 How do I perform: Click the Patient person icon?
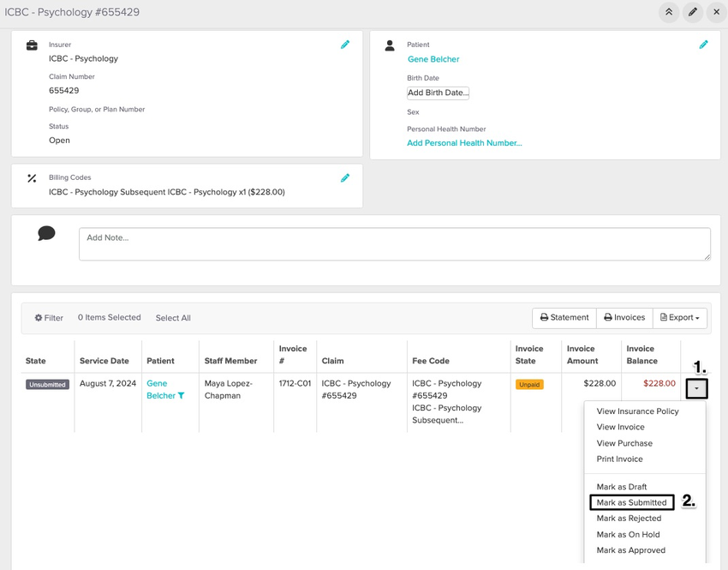click(x=390, y=45)
